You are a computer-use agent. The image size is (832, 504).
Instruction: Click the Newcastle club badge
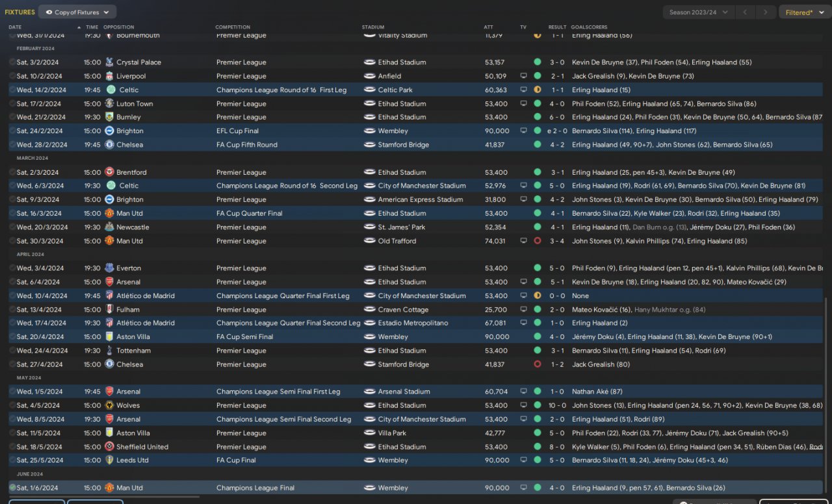coord(110,227)
